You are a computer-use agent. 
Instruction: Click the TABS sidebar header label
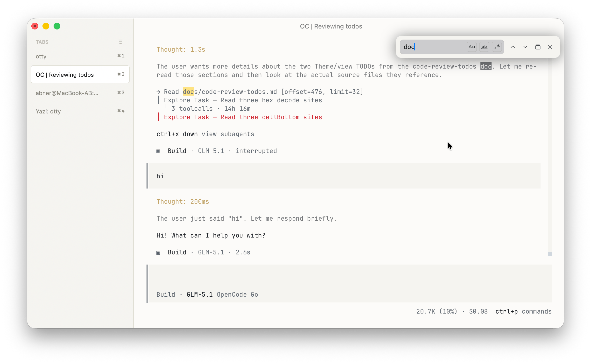pyautogui.click(x=42, y=42)
